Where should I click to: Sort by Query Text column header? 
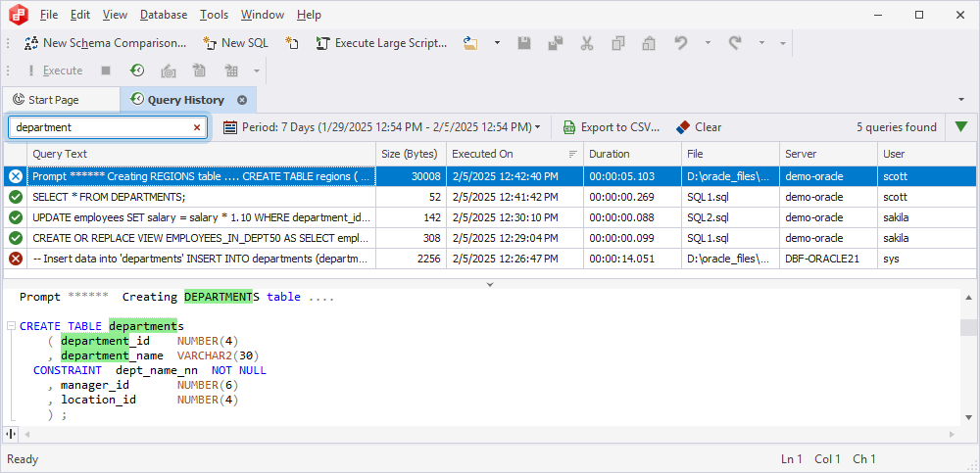click(201, 154)
